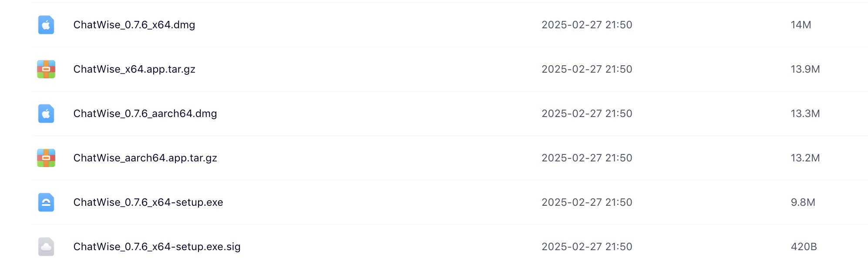The image size is (868, 268).
Task: Download ChatWise_x64.app.tar.gz by its name
Action: 134,69
